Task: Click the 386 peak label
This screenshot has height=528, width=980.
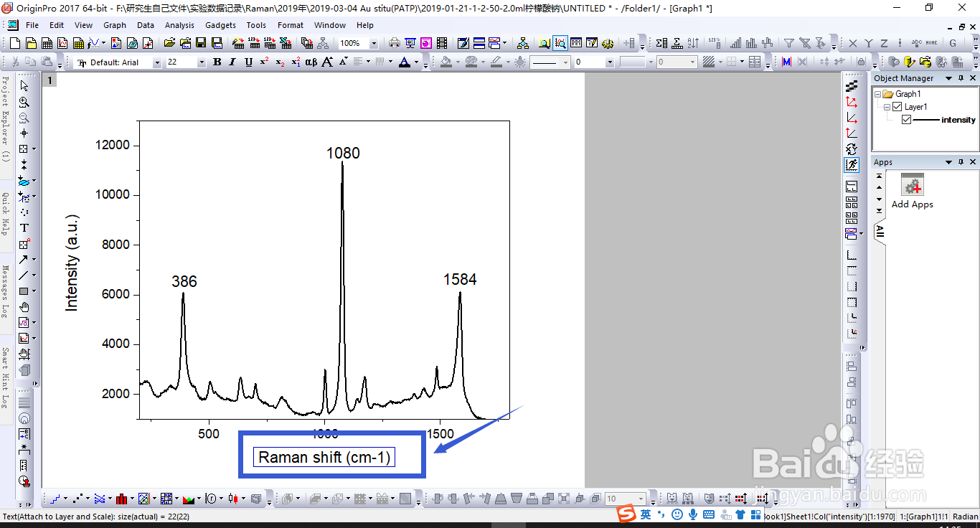Action: coord(184,281)
